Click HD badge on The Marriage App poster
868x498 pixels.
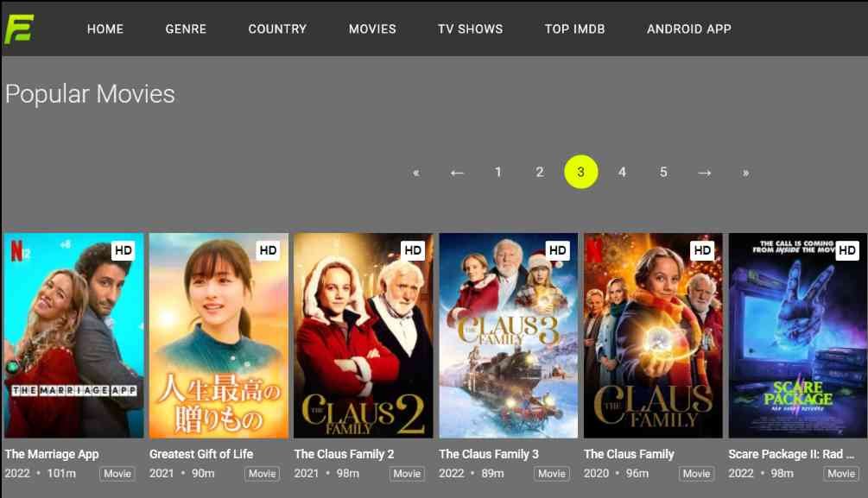(123, 250)
